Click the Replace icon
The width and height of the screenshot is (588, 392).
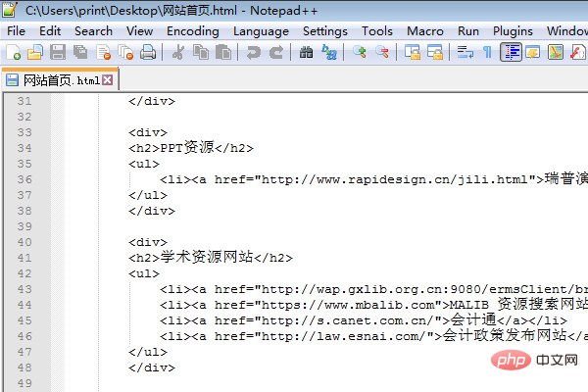pos(329,52)
